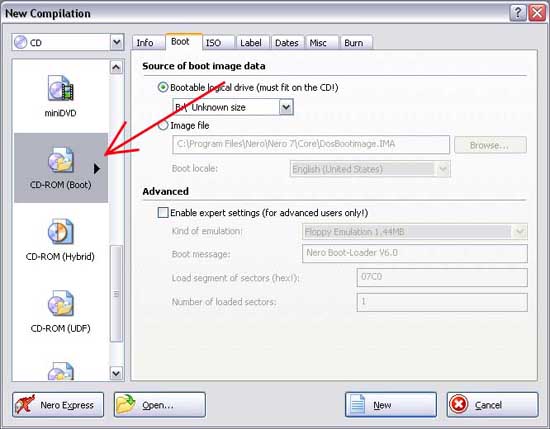Viewport: 550px width, 429px height.
Task: Choose the CD-ROM (Hybrid) compilation icon
Action: pos(61,232)
